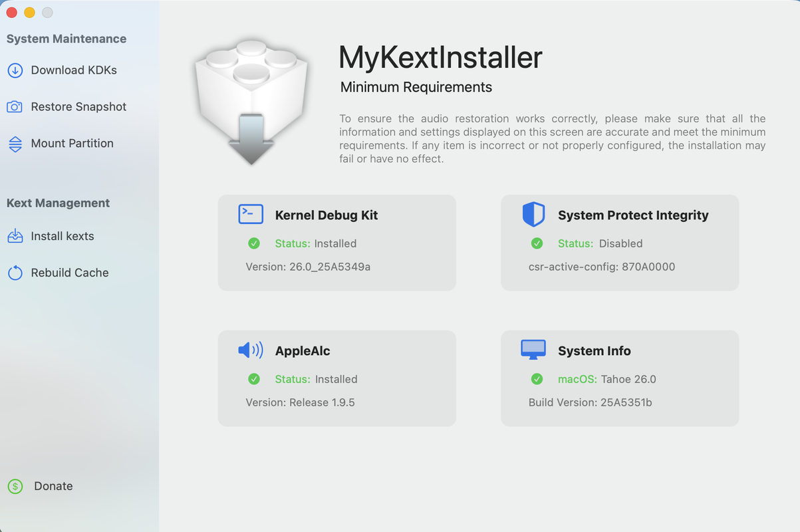The image size is (800, 532).
Task: Click Status: Disabled text
Action: tap(600, 243)
